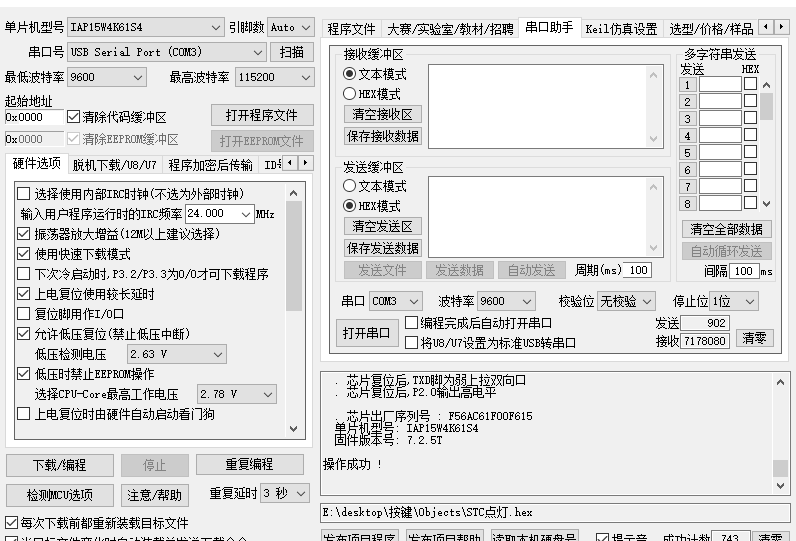The width and height of the screenshot is (796, 541).
Task: Select HEX模式 radio in 接收缓冲区
Action: tap(350, 93)
